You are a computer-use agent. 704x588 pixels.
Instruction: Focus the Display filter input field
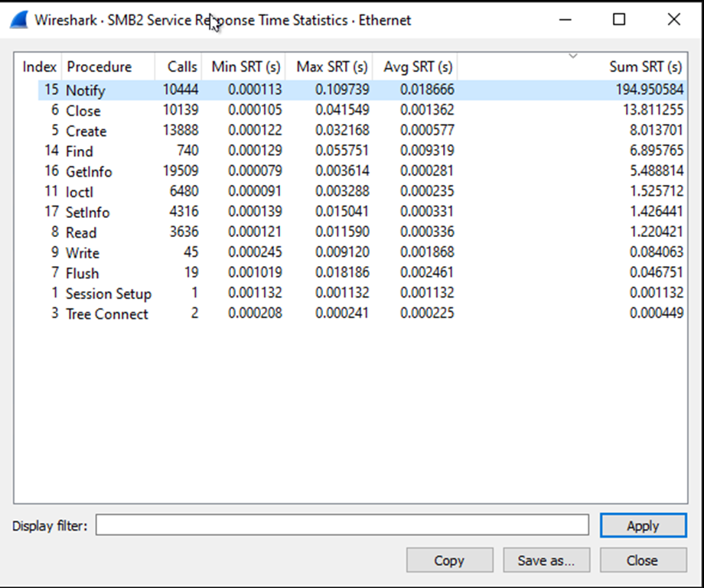click(342, 525)
